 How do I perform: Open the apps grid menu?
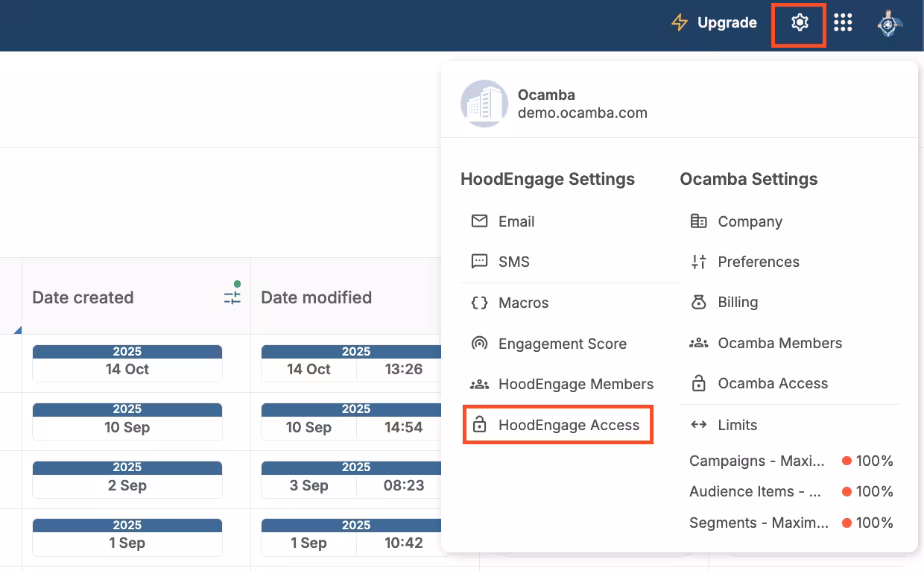(843, 22)
